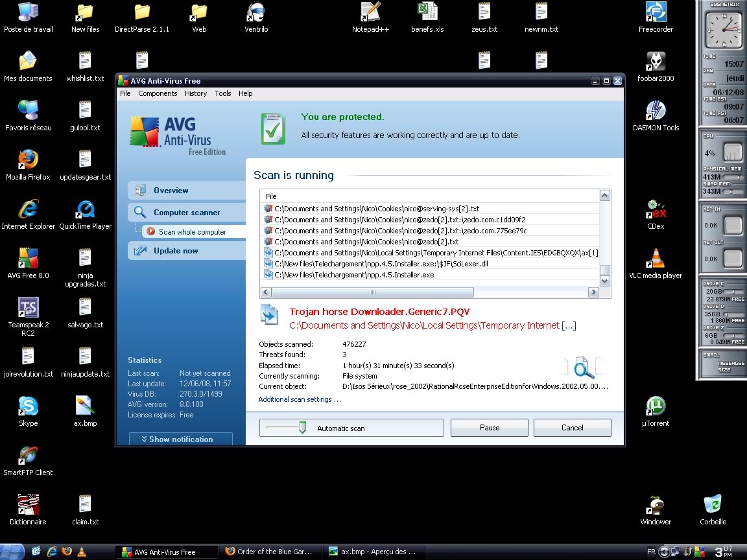Switch to Order of the Blue Gar... taskbar window
The height and width of the screenshot is (560, 747).
[x=270, y=552]
